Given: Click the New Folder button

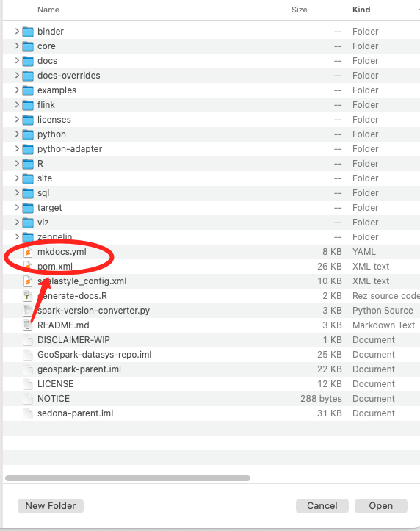Looking at the screenshot, I should [x=51, y=506].
